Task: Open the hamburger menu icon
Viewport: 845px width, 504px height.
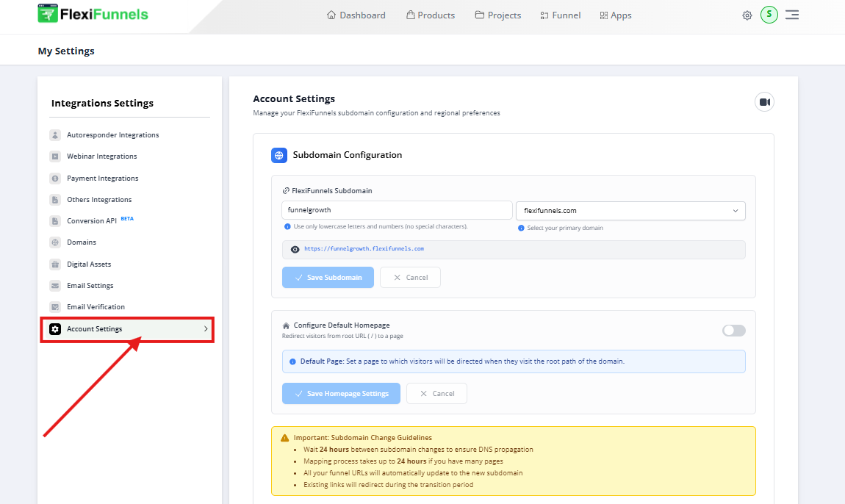Action: [792, 15]
